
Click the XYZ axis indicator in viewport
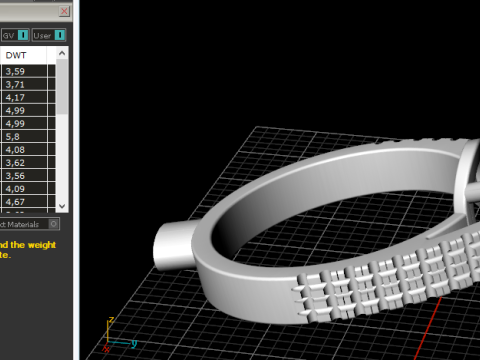point(119,334)
